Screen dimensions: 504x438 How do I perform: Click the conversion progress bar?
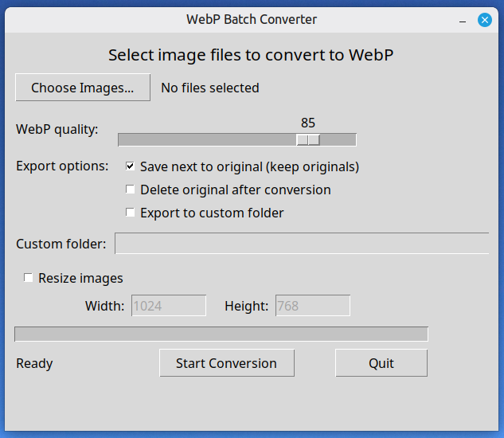(221, 334)
